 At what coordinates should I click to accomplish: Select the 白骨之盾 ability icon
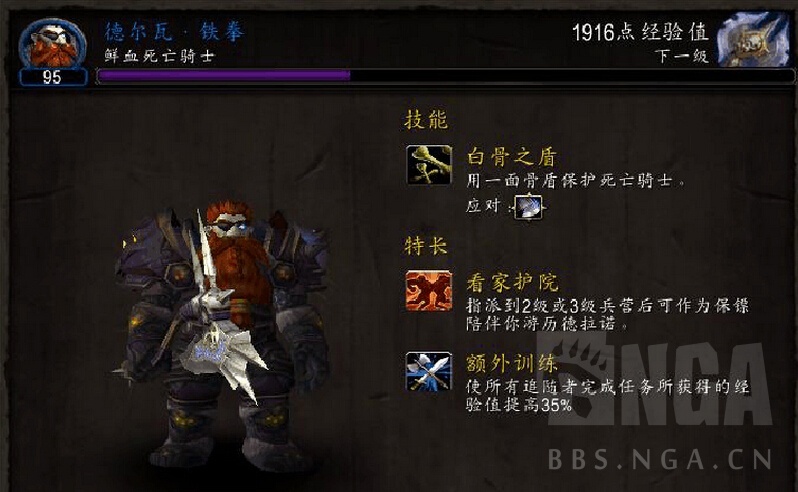click(429, 164)
